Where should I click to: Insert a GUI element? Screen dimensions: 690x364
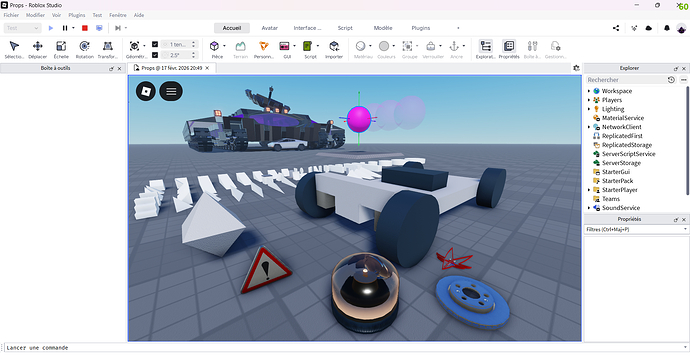tap(285, 49)
